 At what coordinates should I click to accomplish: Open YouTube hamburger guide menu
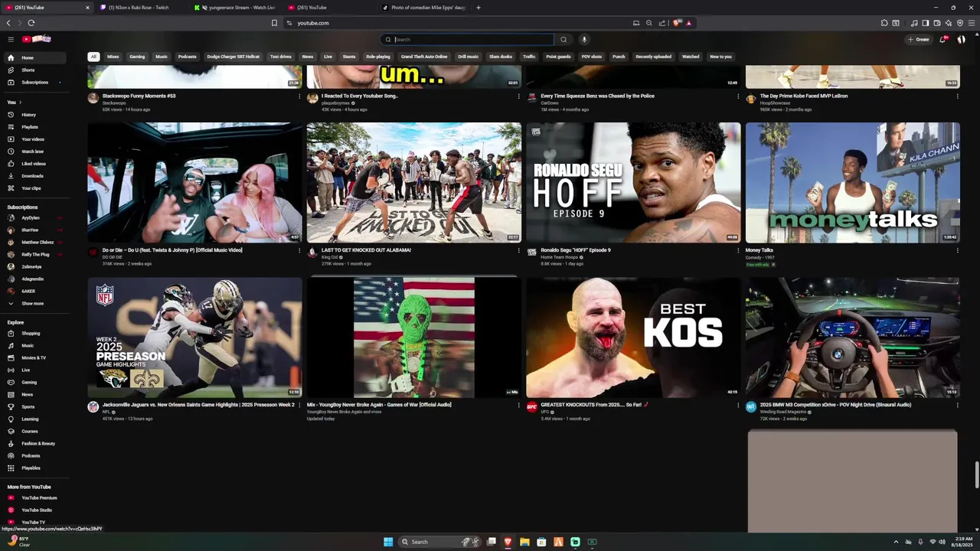click(11, 39)
